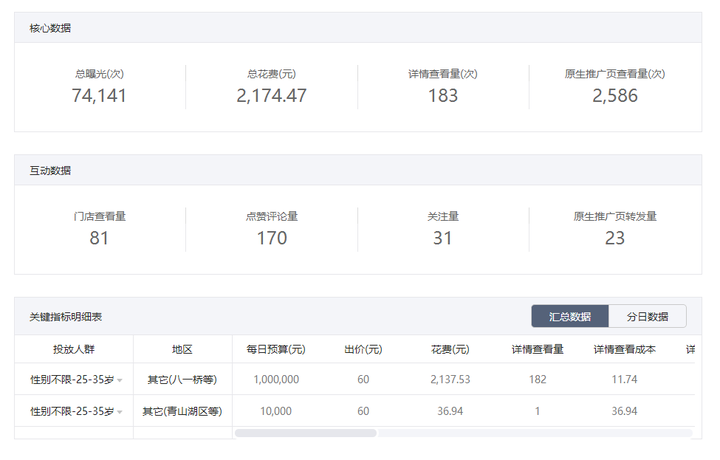The width and height of the screenshot is (720, 460).
Task: Click the 详情查看成本 column header
Action: tap(624, 349)
